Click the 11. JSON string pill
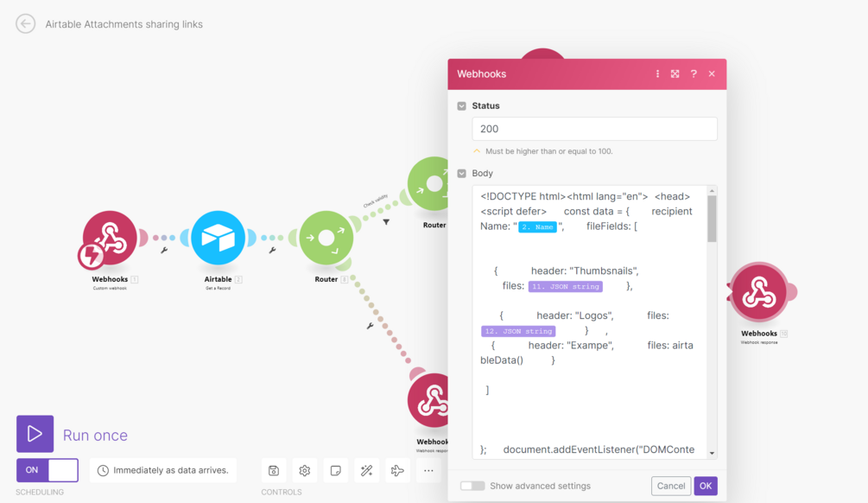The height and width of the screenshot is (503, 868). [x=565, y=286]
